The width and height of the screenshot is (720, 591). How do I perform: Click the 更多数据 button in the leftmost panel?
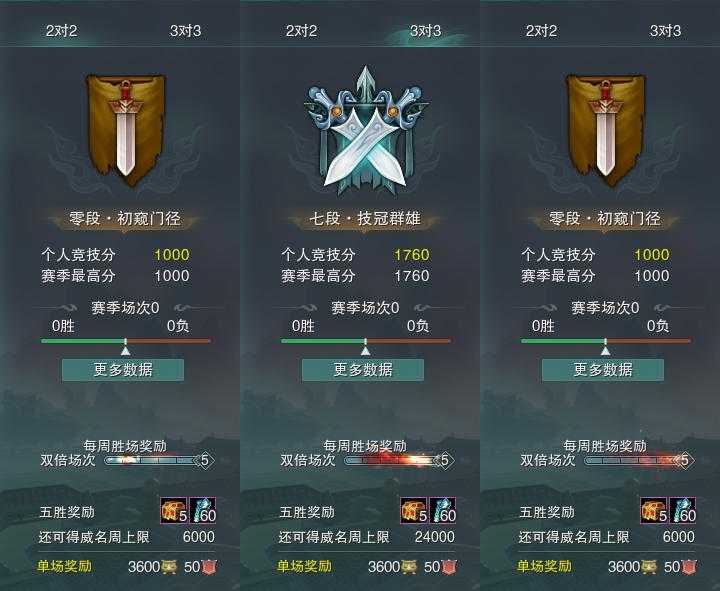123,370
